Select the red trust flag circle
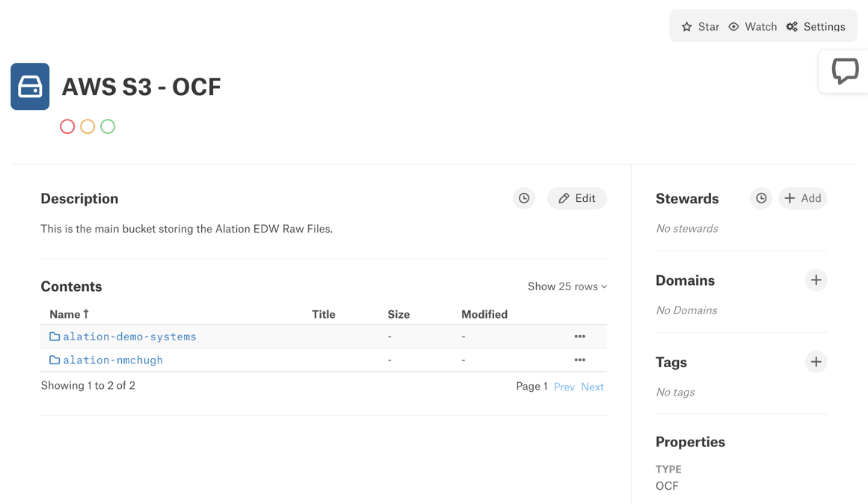Screen dimensions: 868x504 point(67,127)
